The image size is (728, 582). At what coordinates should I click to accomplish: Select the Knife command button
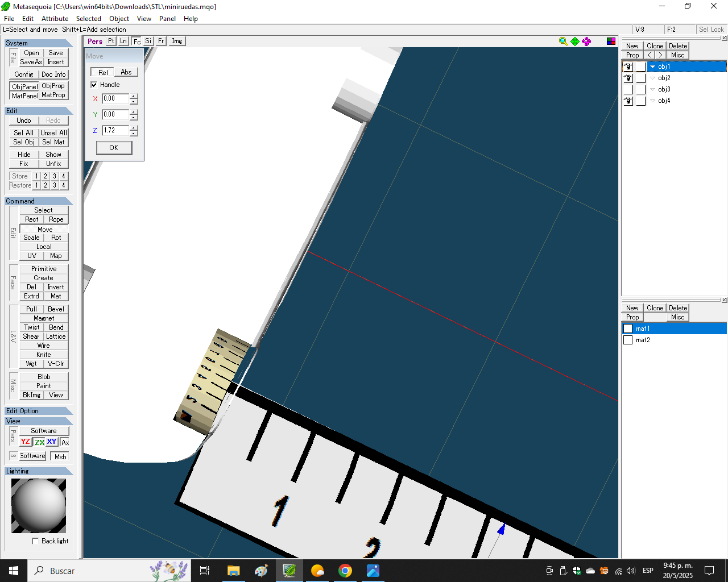tap(44, 355)
